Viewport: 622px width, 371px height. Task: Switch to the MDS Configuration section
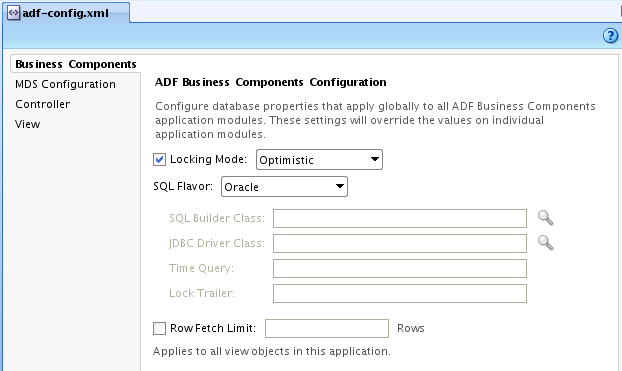pyautogui.click(x=65, y=84)
